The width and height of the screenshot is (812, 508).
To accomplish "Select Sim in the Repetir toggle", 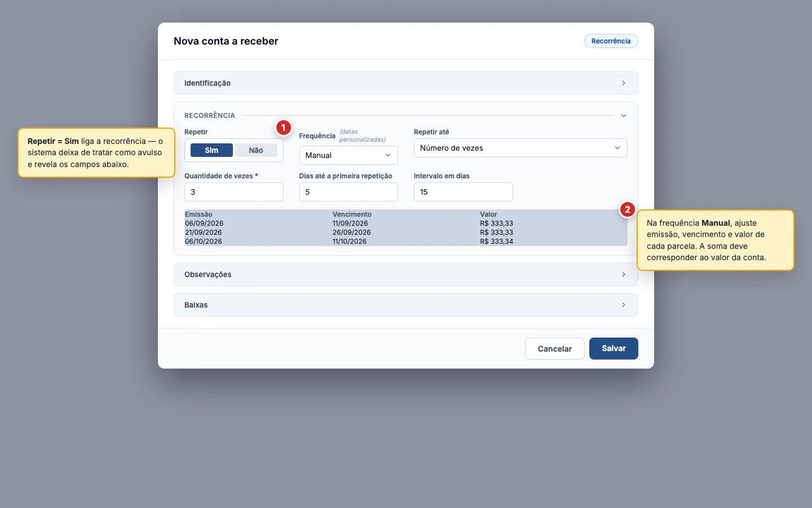I will pos(211,150).
